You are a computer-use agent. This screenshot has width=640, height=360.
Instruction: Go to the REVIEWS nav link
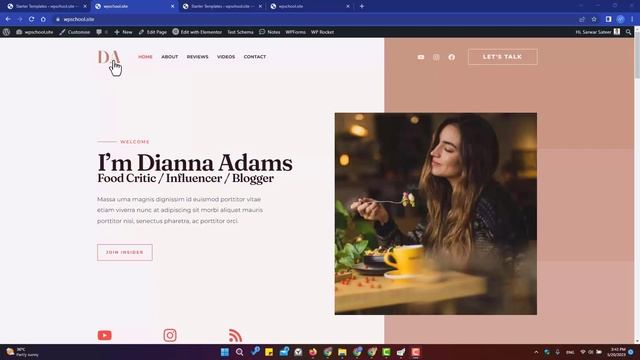[198, 57]
